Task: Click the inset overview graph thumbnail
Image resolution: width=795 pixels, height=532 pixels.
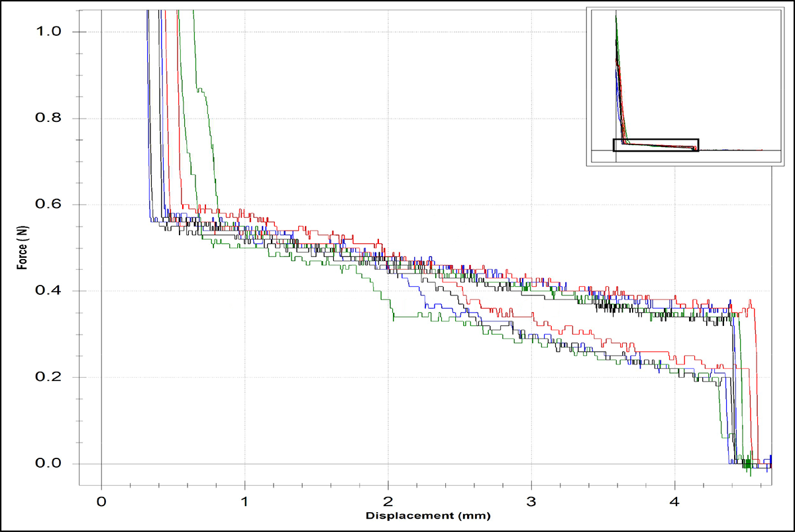Action: tap(685, 86)
